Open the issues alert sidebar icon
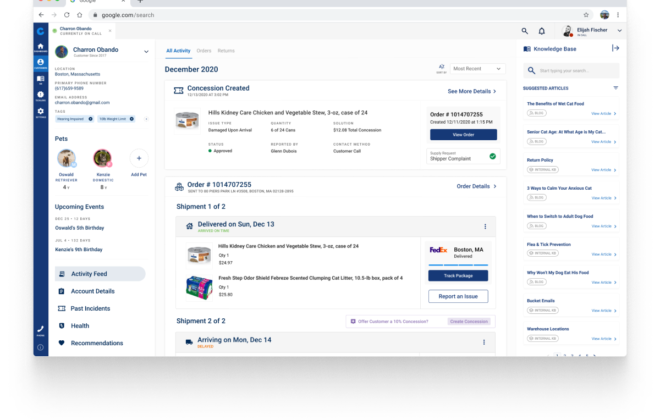The width and height of the screenshot is (660, 420). 40,96
